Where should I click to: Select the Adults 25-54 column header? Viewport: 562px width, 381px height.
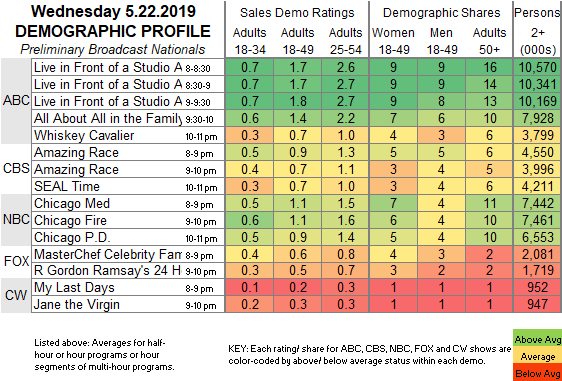pos(346,41)
